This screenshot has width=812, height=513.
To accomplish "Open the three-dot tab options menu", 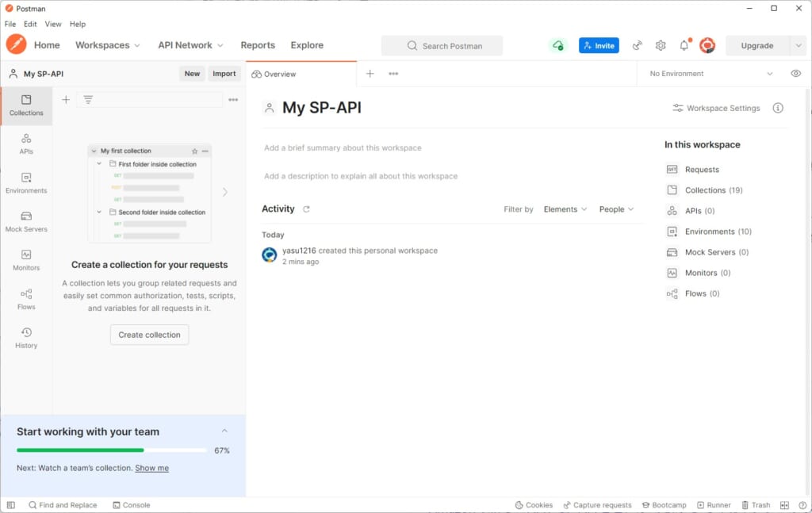I will point(393,74).
